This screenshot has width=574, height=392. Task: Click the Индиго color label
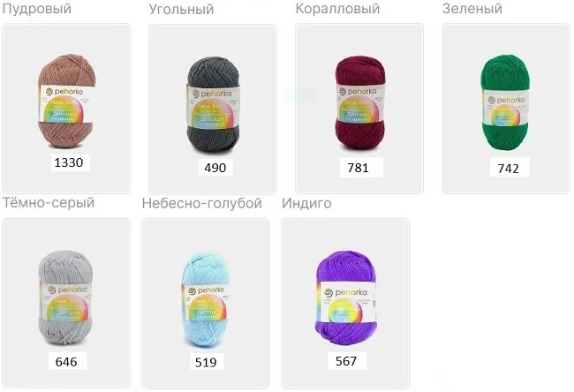(306, 203)
